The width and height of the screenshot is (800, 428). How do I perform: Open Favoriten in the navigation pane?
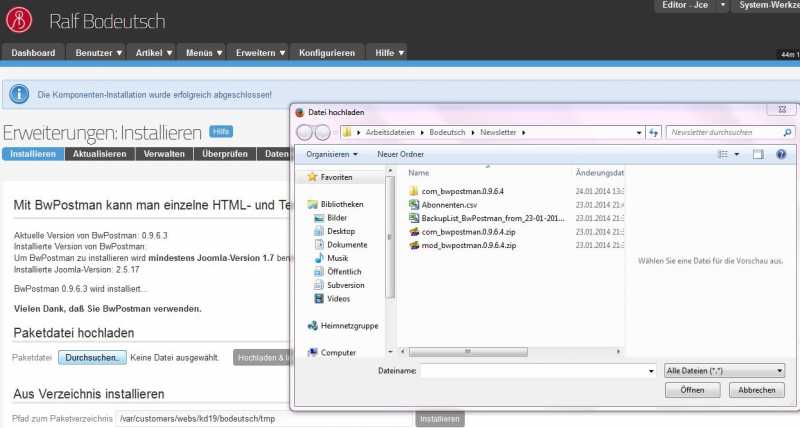click(x=335, y=177)
